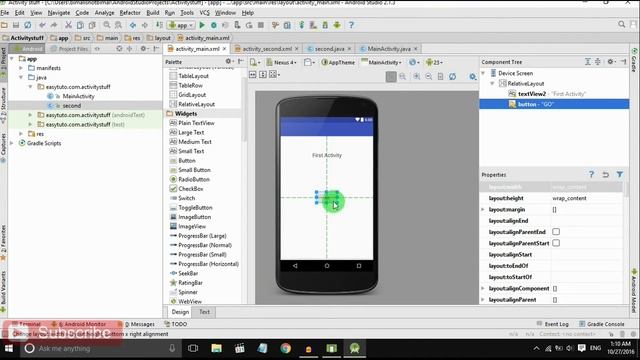Click the Stop square icon
640x360 pixels.
[261, 25]
